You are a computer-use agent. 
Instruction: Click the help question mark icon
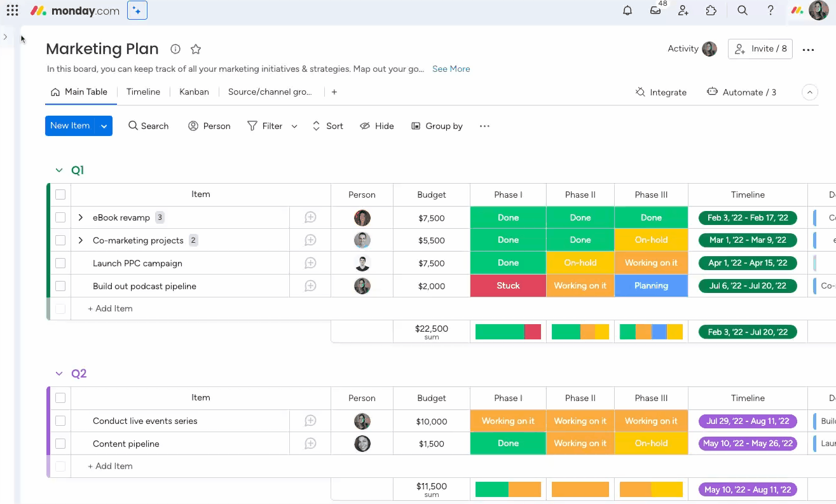(771, 11)
